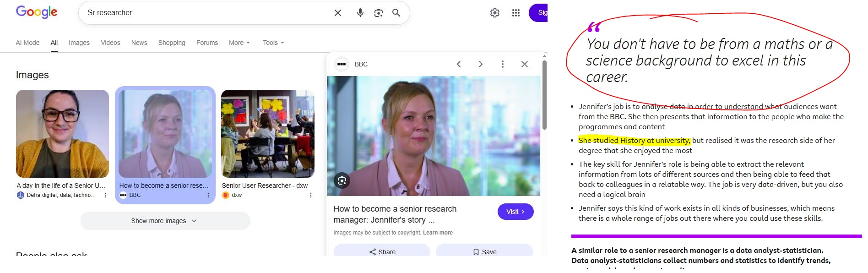This screenshot has width=868, height=273.
Task: Click the 'Images' section heading
Action: click(x=32, y=75)
